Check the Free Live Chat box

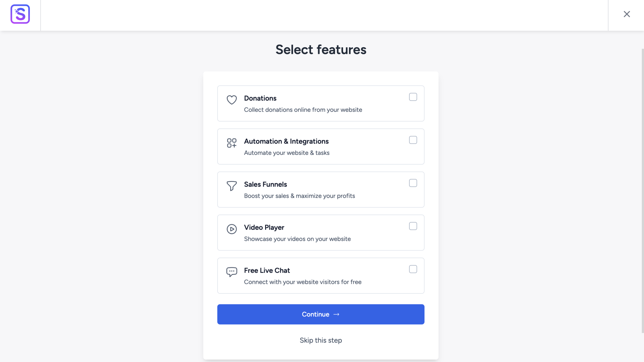(413, 269)
